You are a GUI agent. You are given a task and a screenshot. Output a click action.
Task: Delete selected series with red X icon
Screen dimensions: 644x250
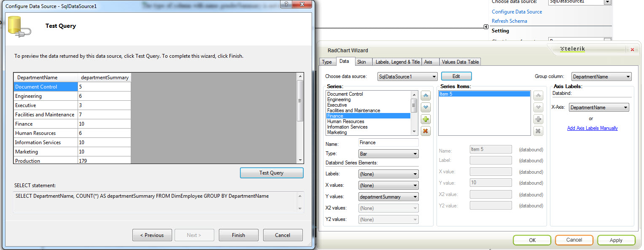[426, 131]
